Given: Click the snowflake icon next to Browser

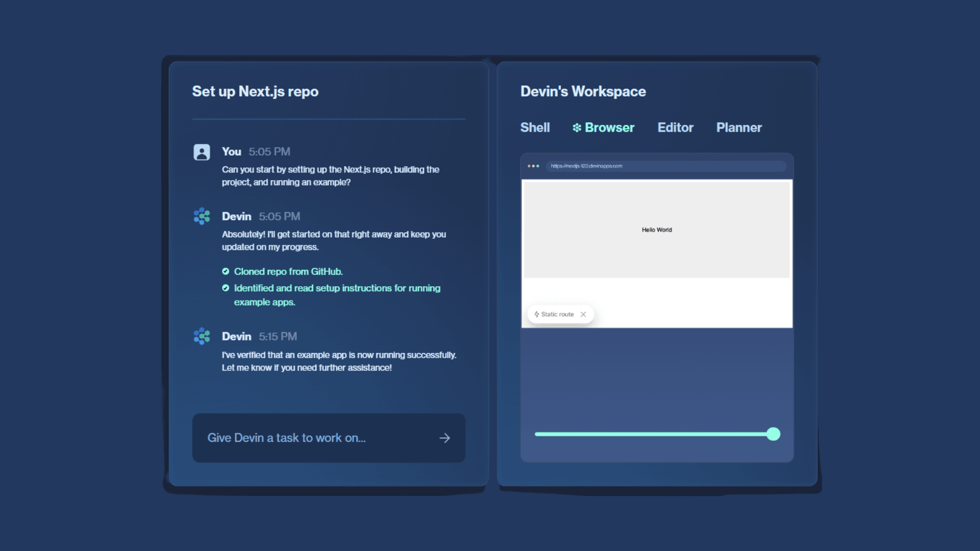Looking at the screenshot, I should tap(577, 128).
